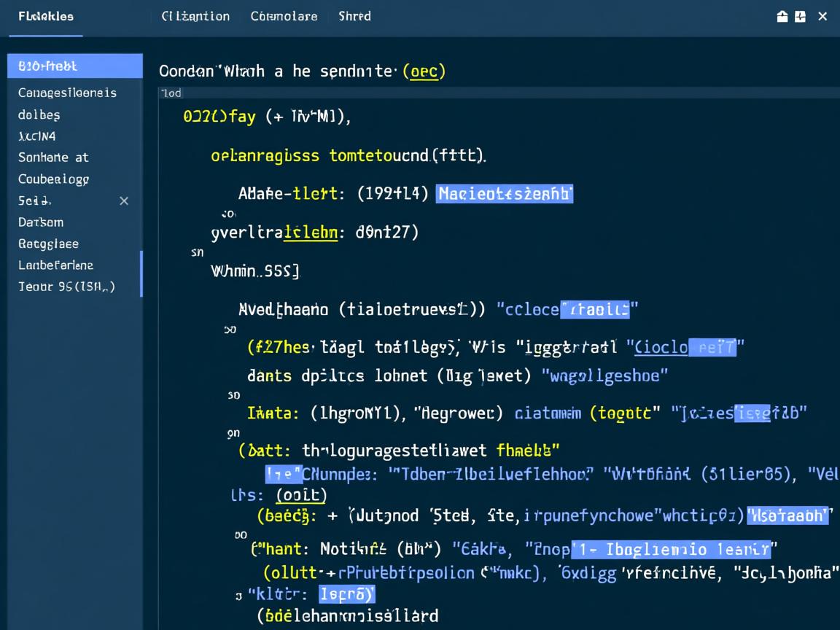
Task: Click the underlined (oec) link in the heading
Action: pos(424,71)
